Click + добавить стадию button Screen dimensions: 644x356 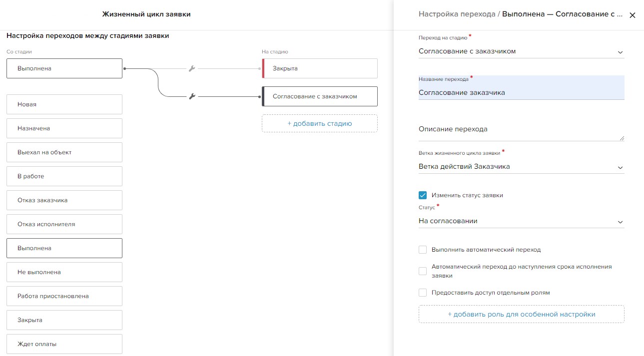[x=320, y=123]
